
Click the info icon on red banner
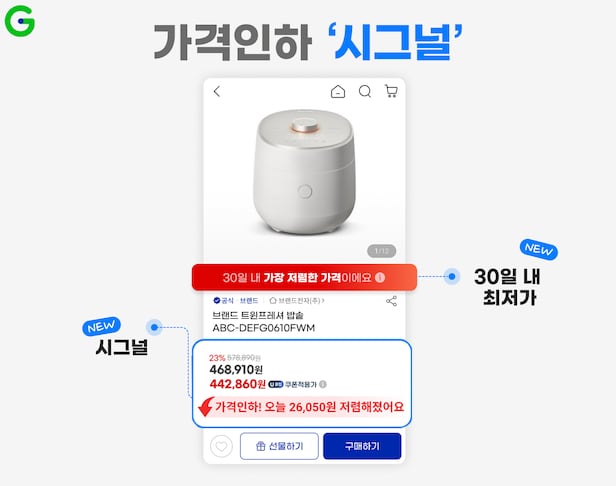point(380,278)
